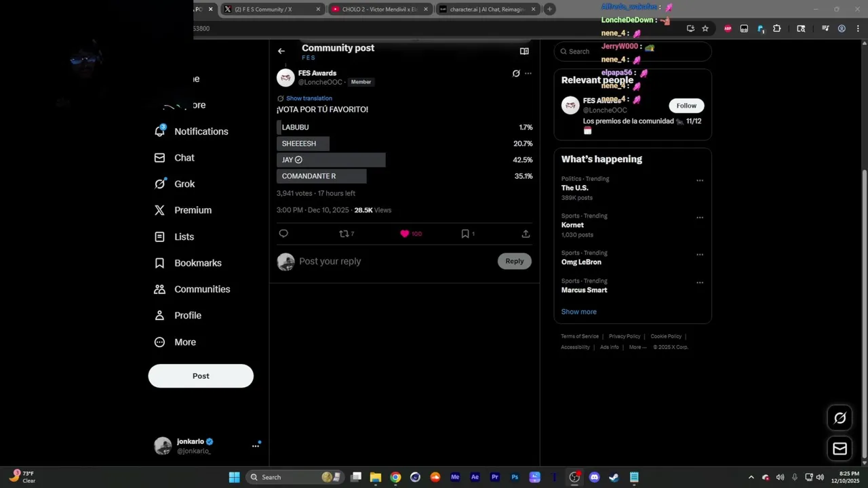
Task: Select the LABUBU poll option
Action: [x=404, y=127]
